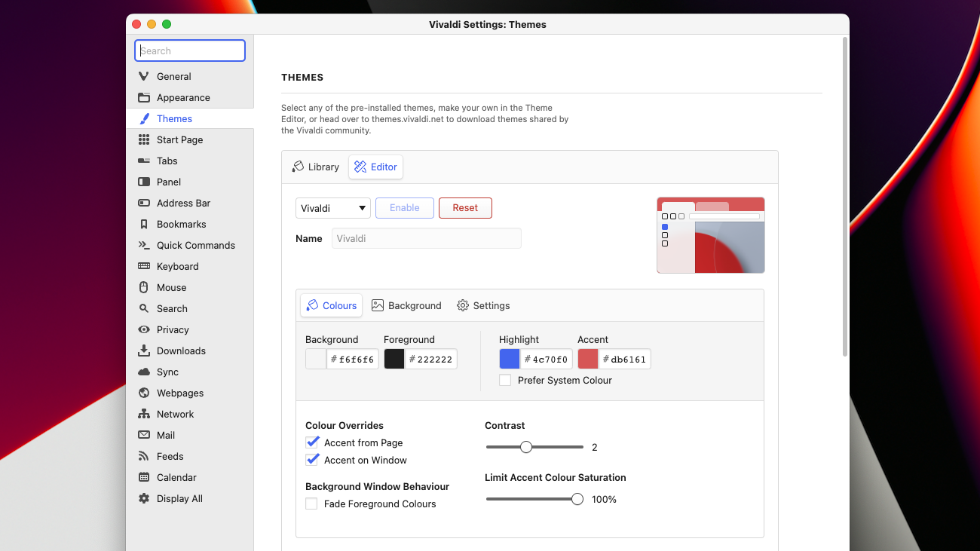Click the Sync cloud icon
The image size is (980, 551).
pyautogui.click(x=143, y=372)
